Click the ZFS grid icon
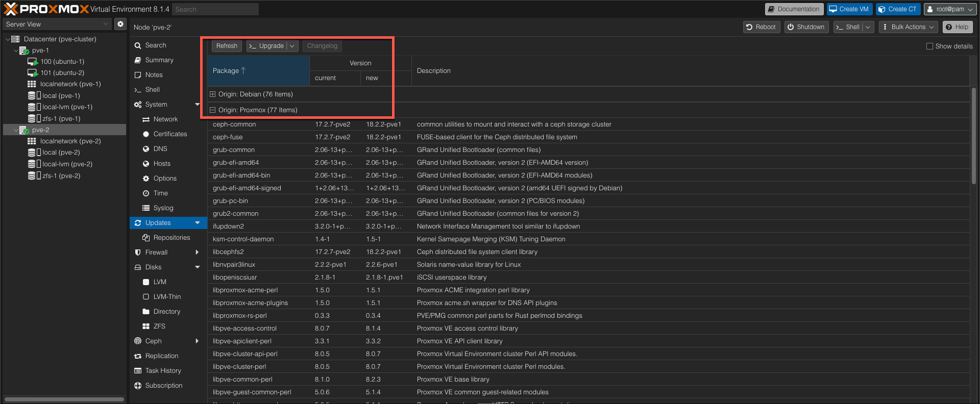The width and height of the screenshot is (980, 404). pos(146,326)
